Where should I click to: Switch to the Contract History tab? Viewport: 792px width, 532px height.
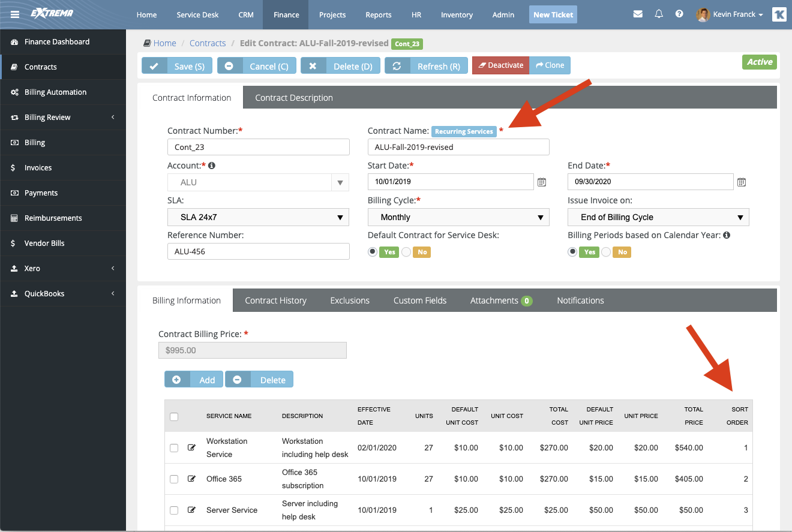click(x=275, y=300)
